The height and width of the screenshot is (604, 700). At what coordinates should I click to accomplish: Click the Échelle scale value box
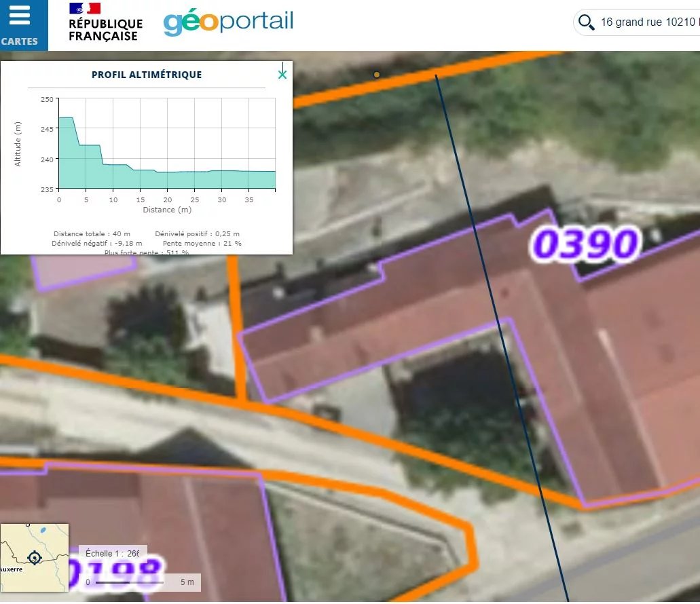point(113,553)
